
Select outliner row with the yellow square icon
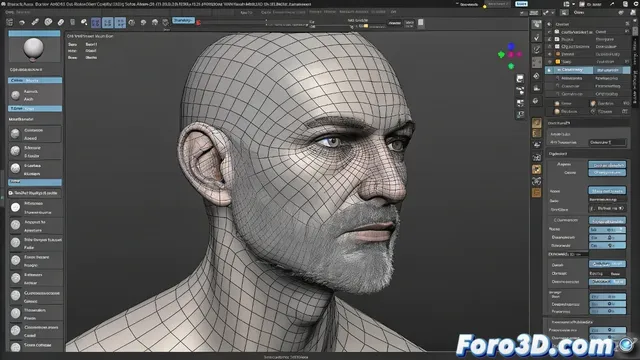tap(587, 62)
